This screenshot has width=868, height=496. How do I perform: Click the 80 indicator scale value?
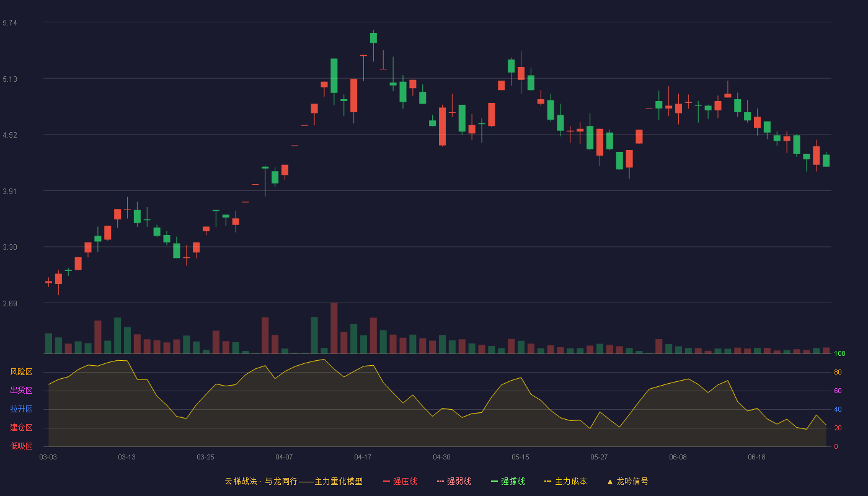coord(838,372)
